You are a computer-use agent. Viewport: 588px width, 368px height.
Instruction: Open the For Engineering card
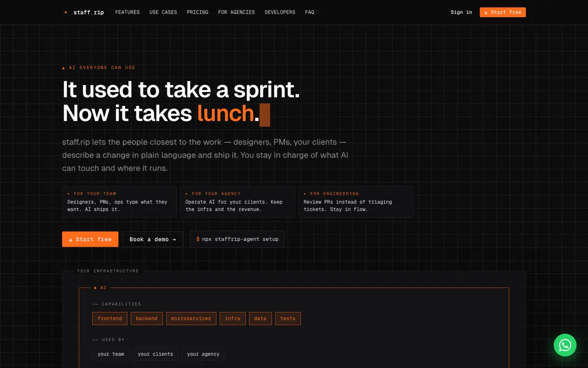(x=356, y=202)
